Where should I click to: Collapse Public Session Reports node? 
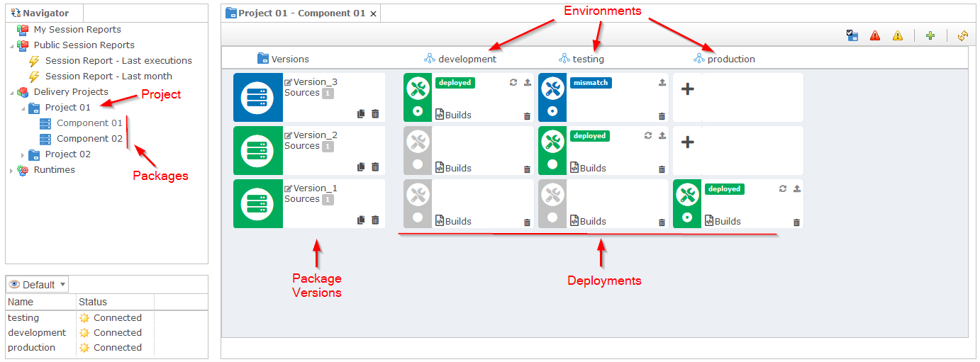(11, 45)
